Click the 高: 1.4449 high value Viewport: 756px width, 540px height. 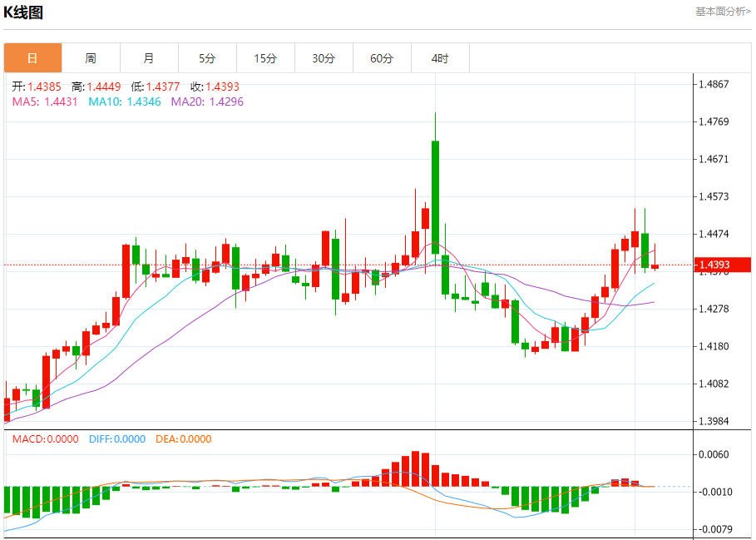pyautogui.click(x=96, y=87)
